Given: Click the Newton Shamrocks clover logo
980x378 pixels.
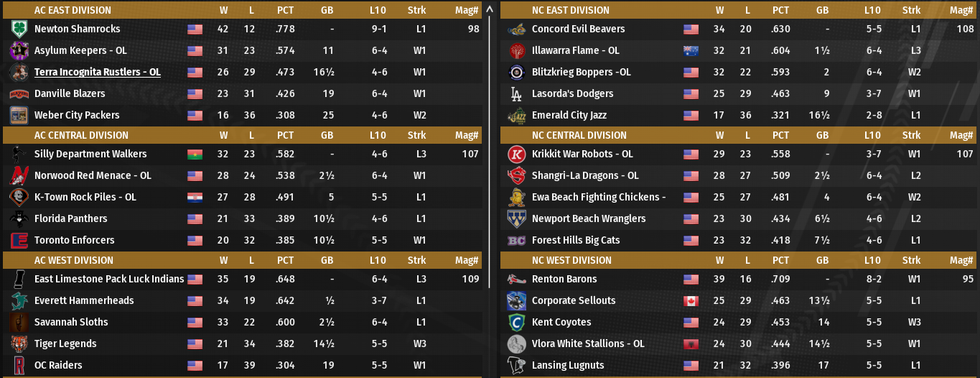Looking at the screenshot, I should coord(19,29).
